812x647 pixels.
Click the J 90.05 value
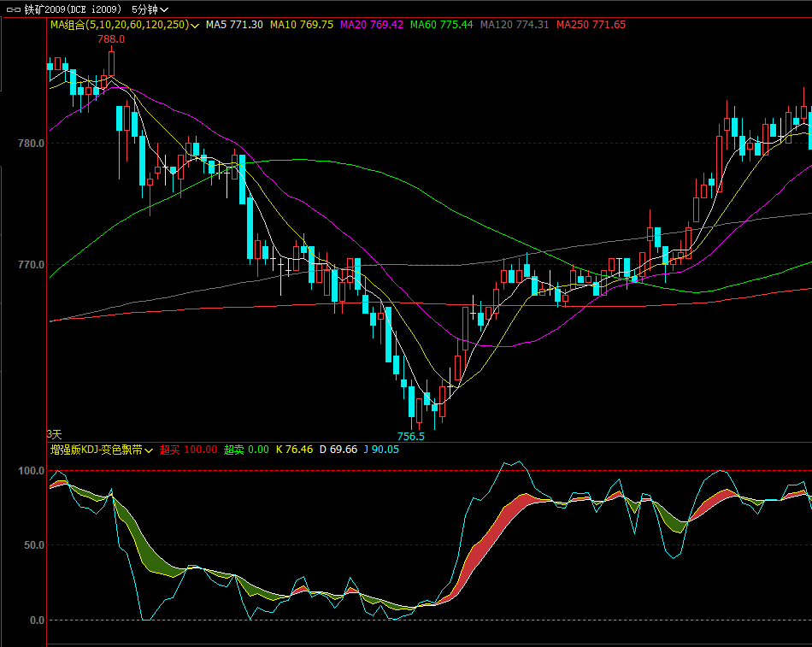[x=381, y=450]
